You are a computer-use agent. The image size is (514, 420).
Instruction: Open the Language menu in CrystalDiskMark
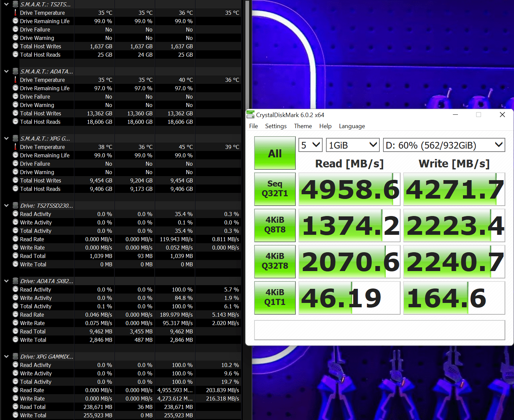click(x=352, y=126)
